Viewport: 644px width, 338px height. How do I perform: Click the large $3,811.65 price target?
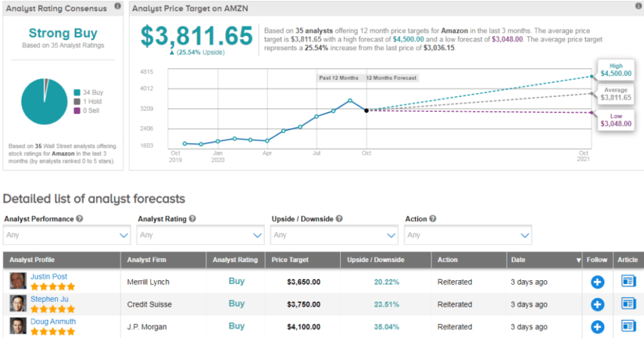click(196, 36)
